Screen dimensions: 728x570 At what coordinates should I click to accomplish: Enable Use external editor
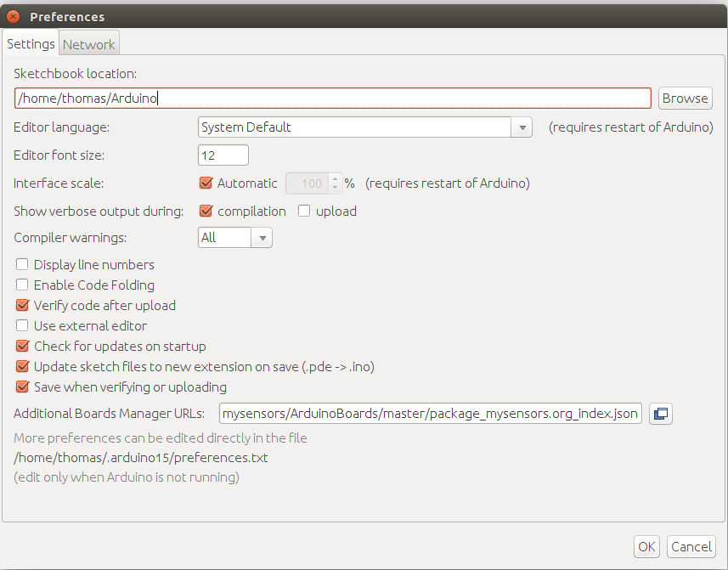[x=21, y=325]
